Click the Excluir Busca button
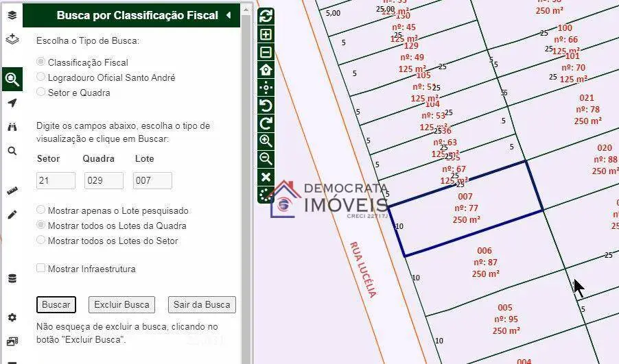 121,304
